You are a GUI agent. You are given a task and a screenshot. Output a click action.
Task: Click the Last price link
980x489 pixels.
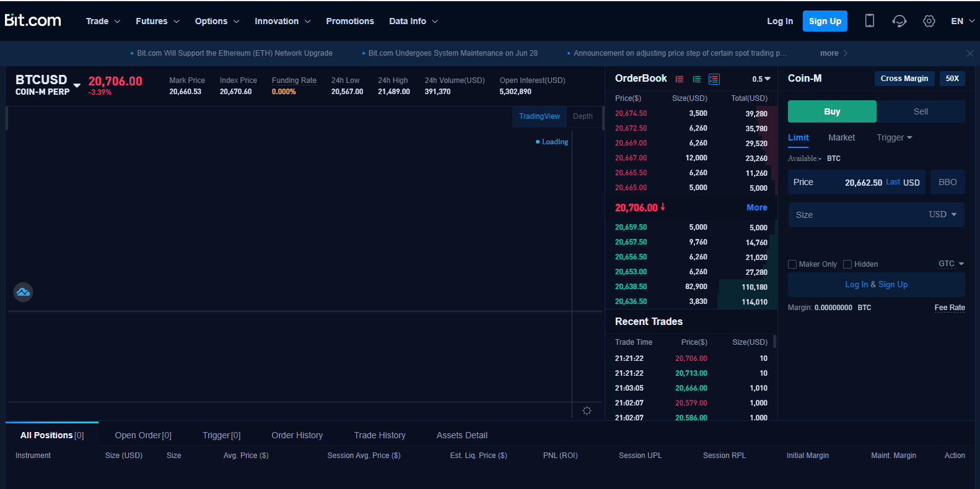point(893,182)
